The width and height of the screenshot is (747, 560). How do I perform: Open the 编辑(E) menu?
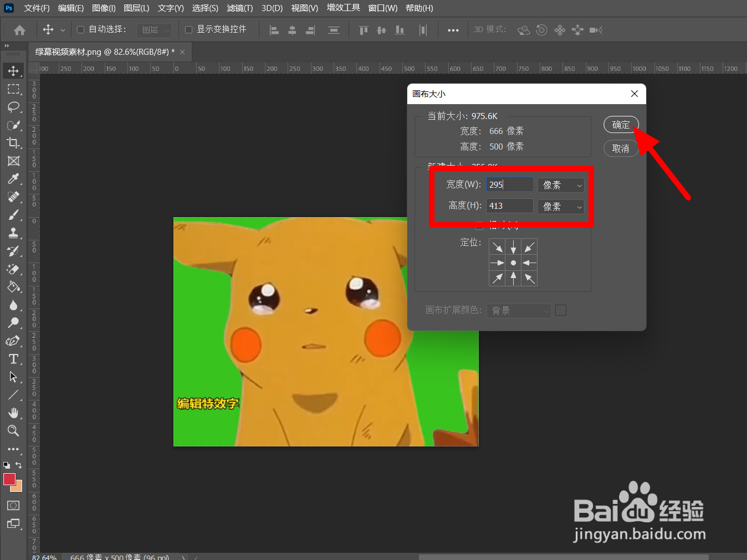(71, 8)
